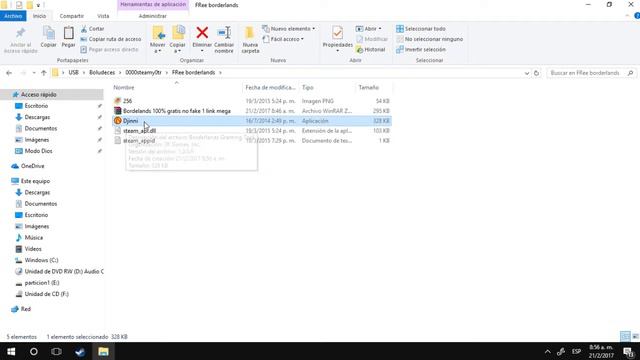The width and height of the screenshot is (640, 360).
Task: Open the recent locations dropdown arrow
Action: tap(33, 73)
